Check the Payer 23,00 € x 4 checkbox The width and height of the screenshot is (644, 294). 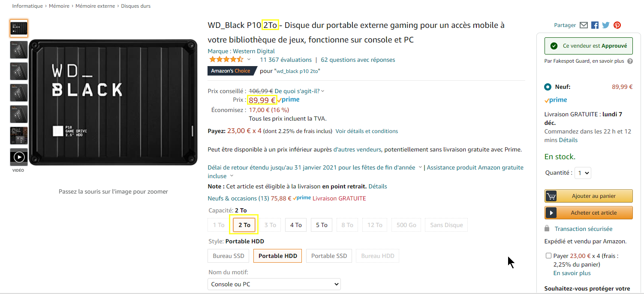tap(548, 256)
